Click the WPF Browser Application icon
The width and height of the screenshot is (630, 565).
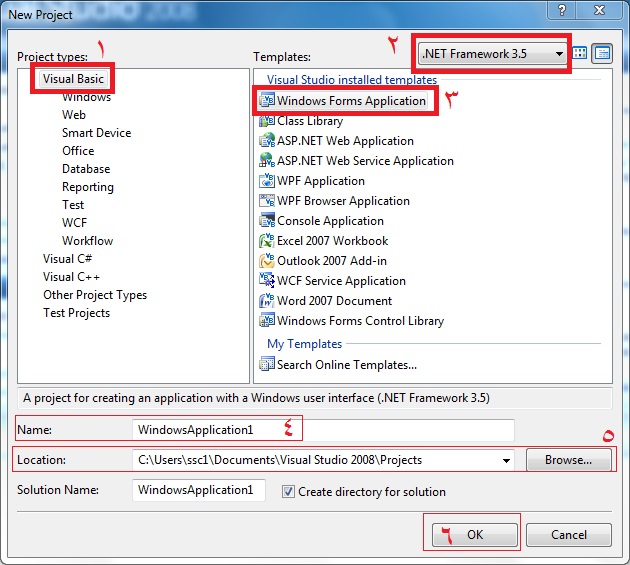(x=267, y=201)
